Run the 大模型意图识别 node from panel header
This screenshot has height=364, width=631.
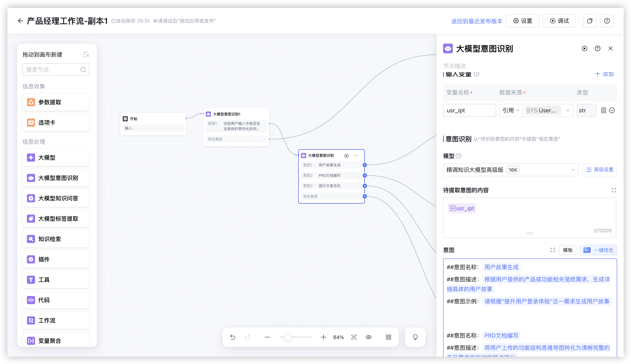click(x=585, y=48)
